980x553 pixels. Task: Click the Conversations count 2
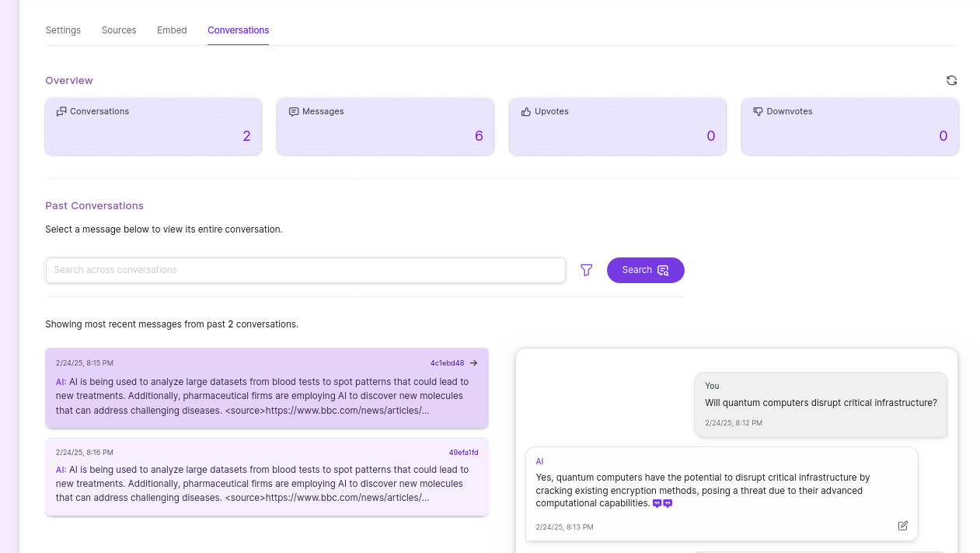click(x=246, y=136)
